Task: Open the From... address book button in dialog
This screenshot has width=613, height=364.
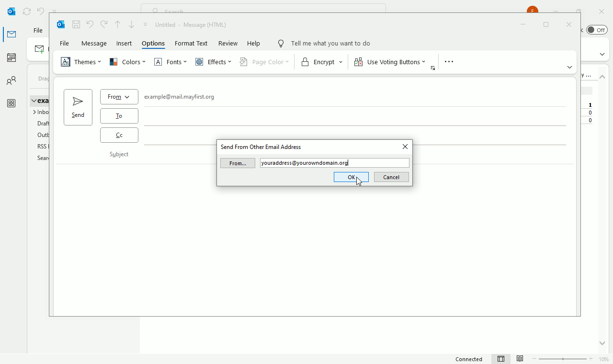Action: coord(238,163)
